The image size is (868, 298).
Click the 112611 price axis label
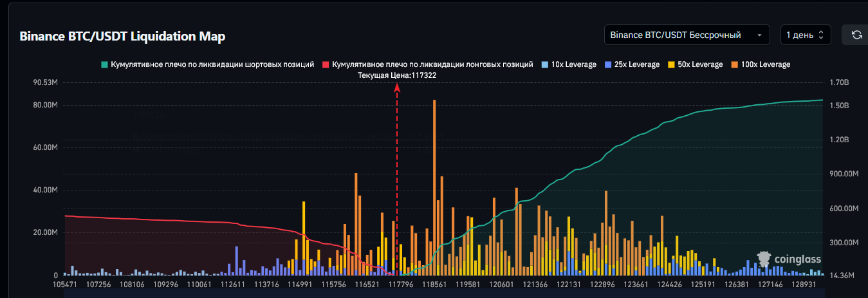(233, 284)
